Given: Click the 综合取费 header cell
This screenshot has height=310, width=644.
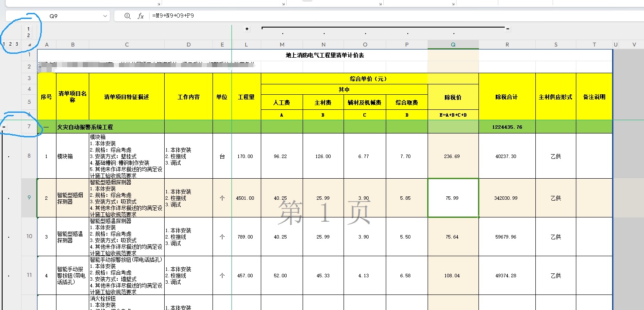Looking at the screenshot, I should coord(407,102).
